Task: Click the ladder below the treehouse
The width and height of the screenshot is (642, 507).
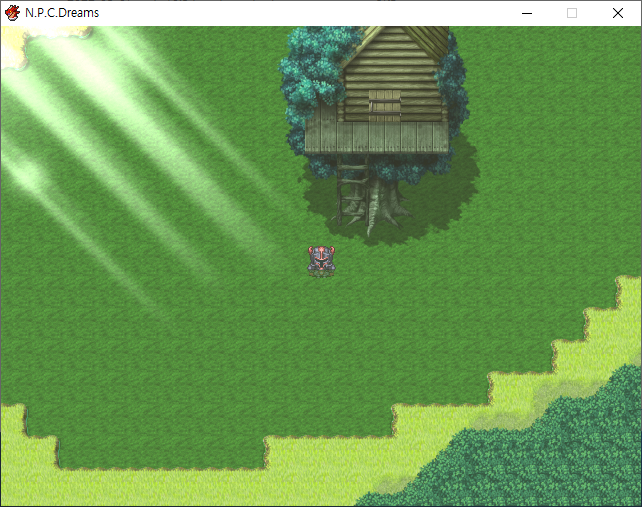Action: point(352,190)
